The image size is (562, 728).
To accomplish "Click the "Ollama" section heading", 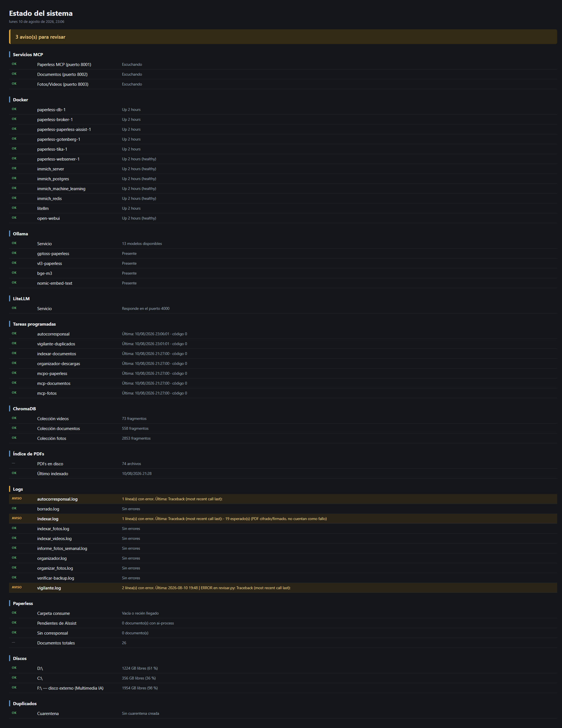I will click(x=20, y=234).
